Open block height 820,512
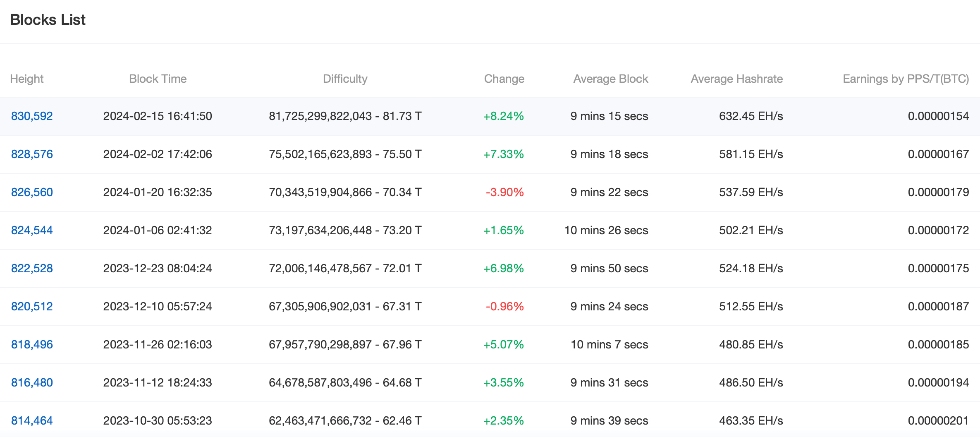980x437 pixels. pyautogui.click(x=32, y=307)
